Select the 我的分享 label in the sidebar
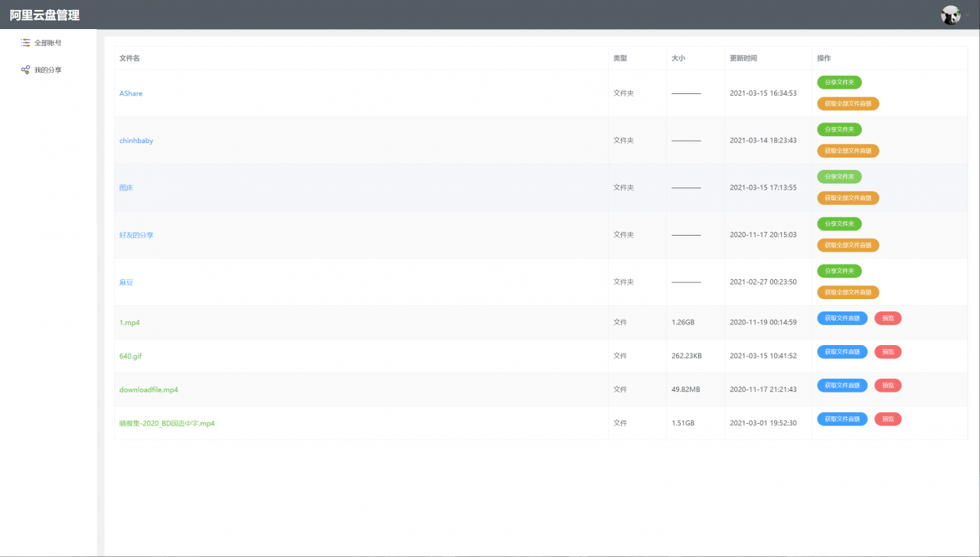 pos(47,70)
